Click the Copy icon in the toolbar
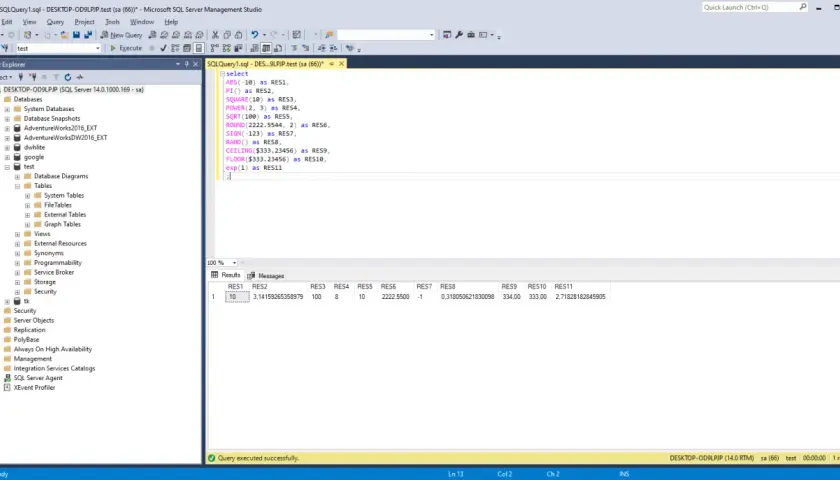Screen dimensions: 840x480 click(227, 35)
